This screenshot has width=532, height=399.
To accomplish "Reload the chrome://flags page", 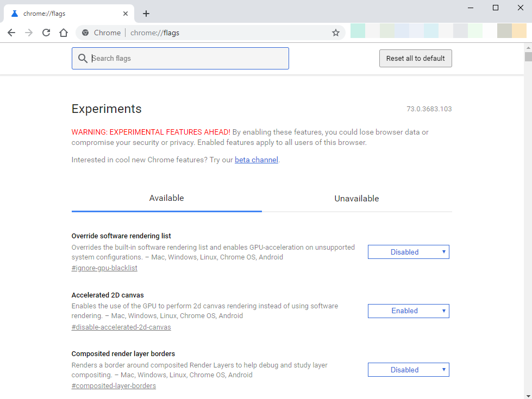I will pos(46,33).
